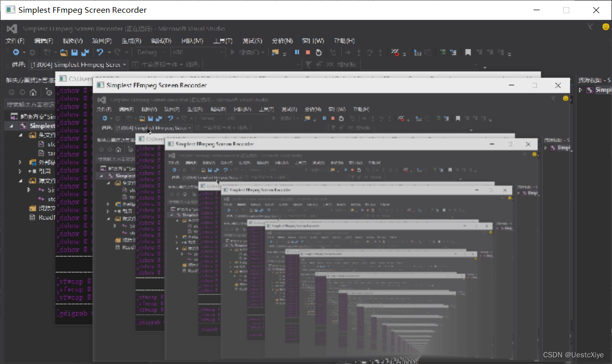The width and height of the screenshot is (612, 364).
Task: Open the Undo history dropdown arrow
Action: pyautogui.click(x=109, y=53)
